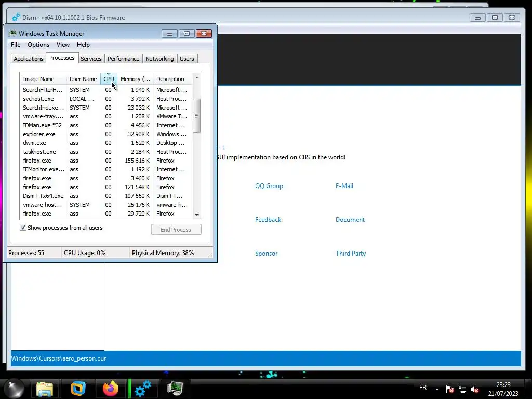
Task: Switch to Firefox in the taskbar
Action: pyautogui.click(x=111, y=389)
